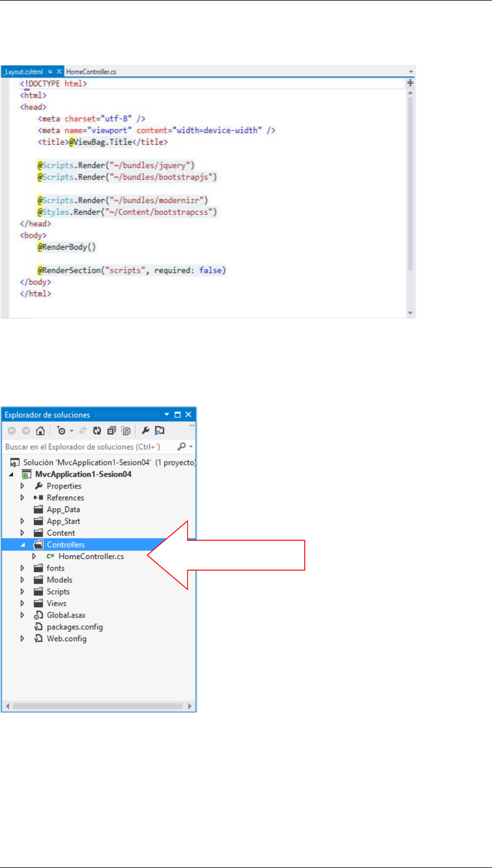The height and width of the screenshot is (868, 492).
Task: Expand the Scripts folder
Action: pos(22,591)
